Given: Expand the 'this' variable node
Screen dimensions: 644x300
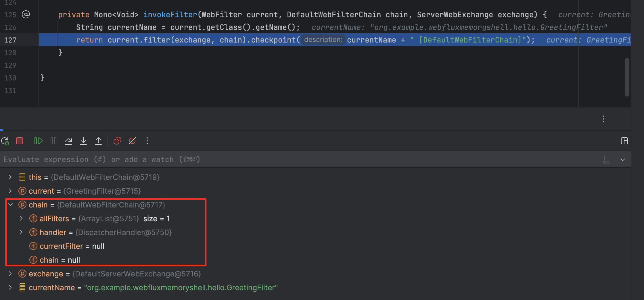Looking at the screenshot, I should point(10,177).
